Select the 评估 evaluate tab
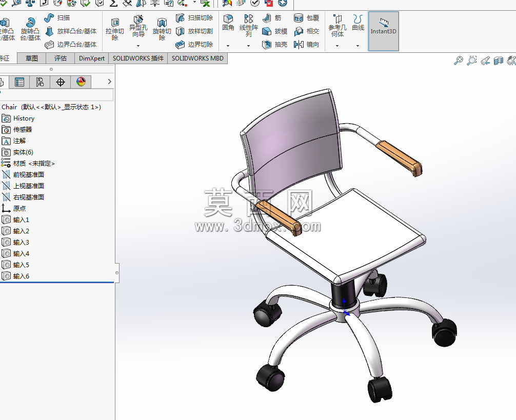The image size is (516, 420). point(61,58)
